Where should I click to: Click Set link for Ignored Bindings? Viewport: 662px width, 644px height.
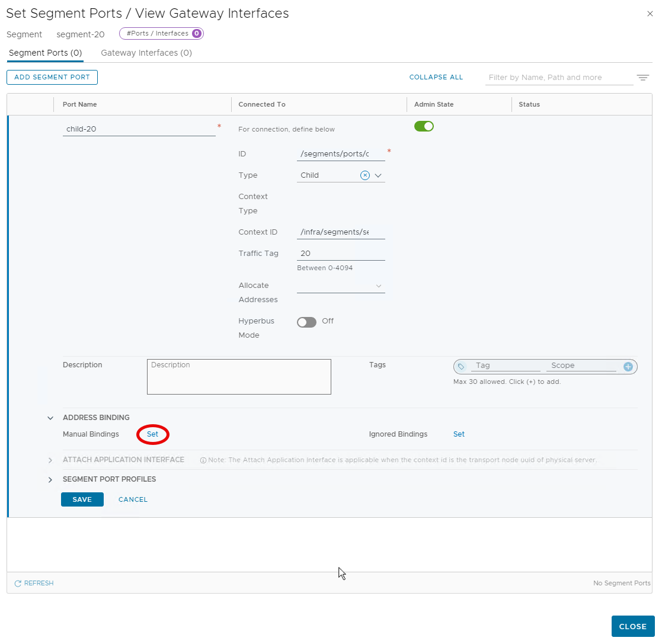tap(459, 434)
